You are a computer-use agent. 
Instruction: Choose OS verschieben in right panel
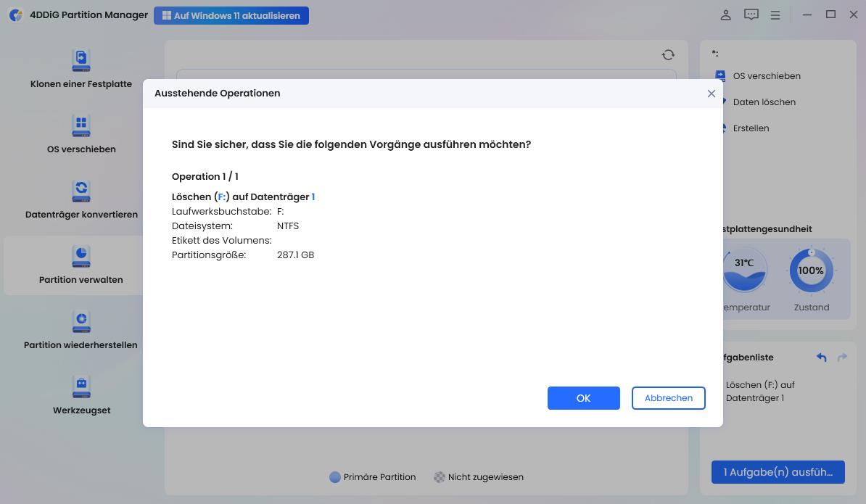click(x=766, y=76)
